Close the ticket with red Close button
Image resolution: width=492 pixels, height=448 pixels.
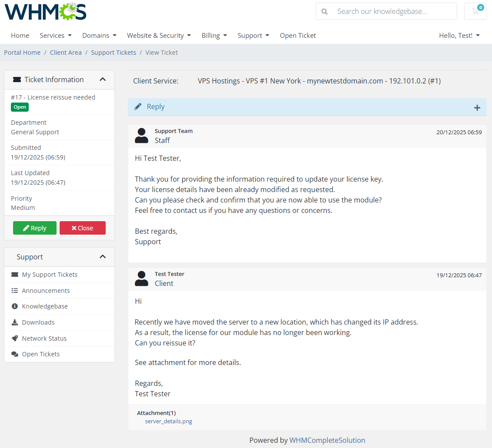[x=82, y=228]
